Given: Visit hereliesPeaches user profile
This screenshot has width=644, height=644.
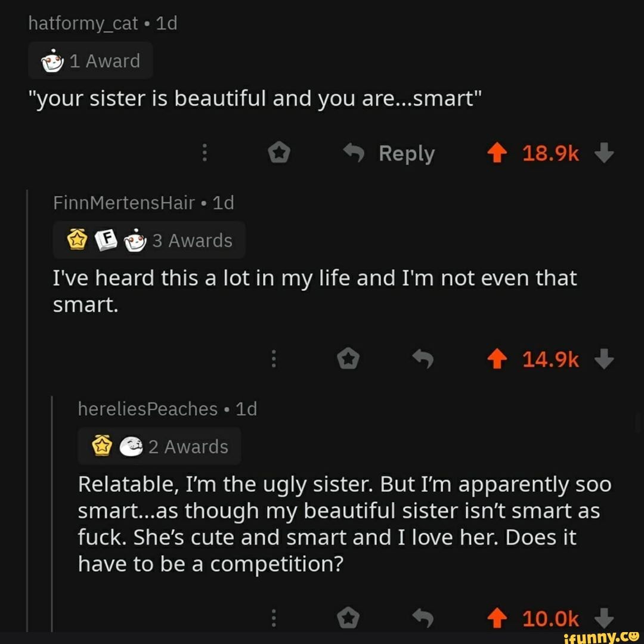Looking at the screenshot, I should tap(148, 409).
